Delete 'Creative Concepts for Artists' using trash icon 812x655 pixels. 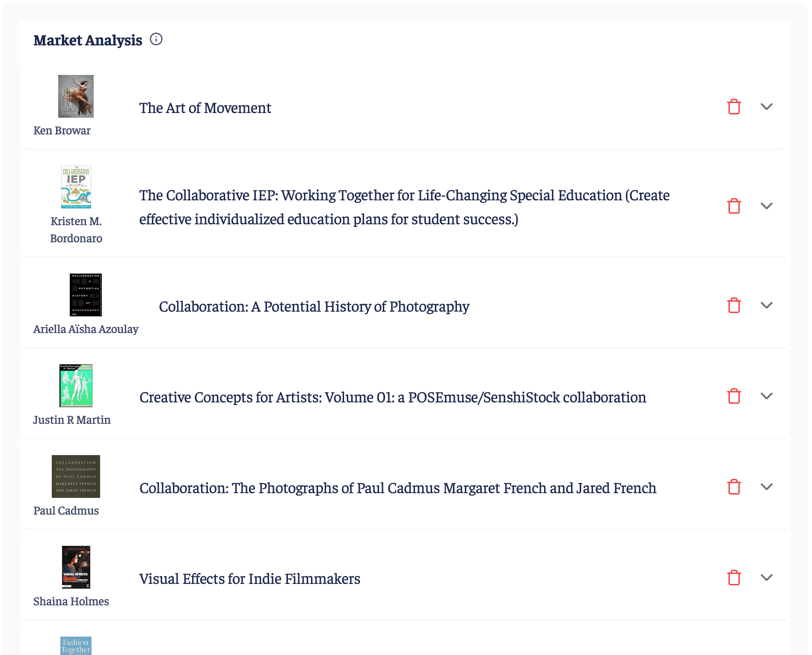click(734, 396)
